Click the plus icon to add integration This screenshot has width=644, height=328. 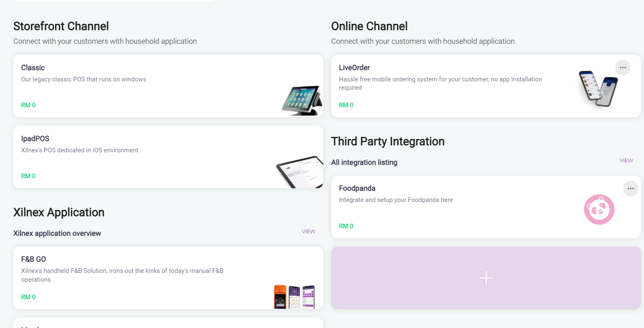(486, 278)
